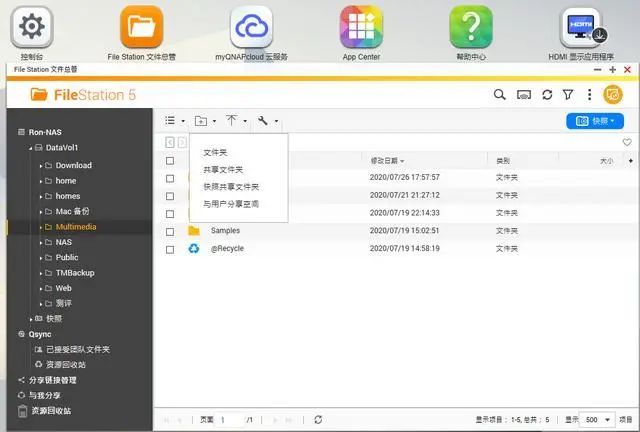Sort by the 大小 column header
This screenshot has width=640, height=432.
coord(607,161)
